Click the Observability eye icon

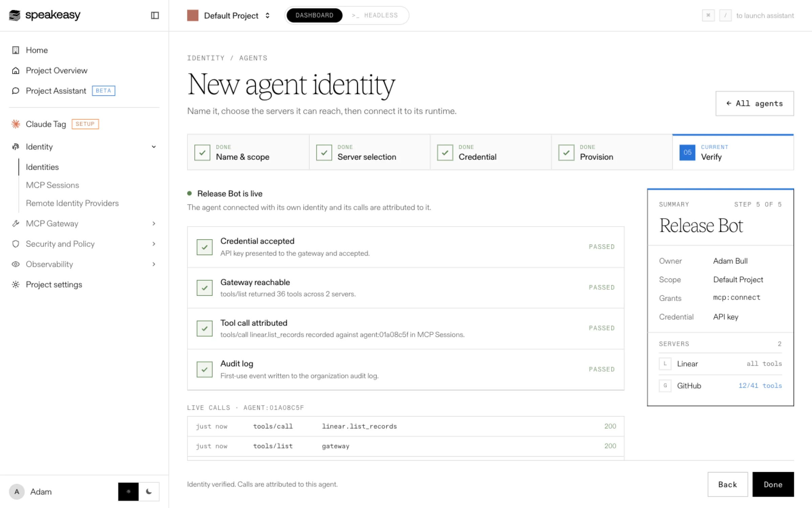pyautogui.click(x=16, y=264)
